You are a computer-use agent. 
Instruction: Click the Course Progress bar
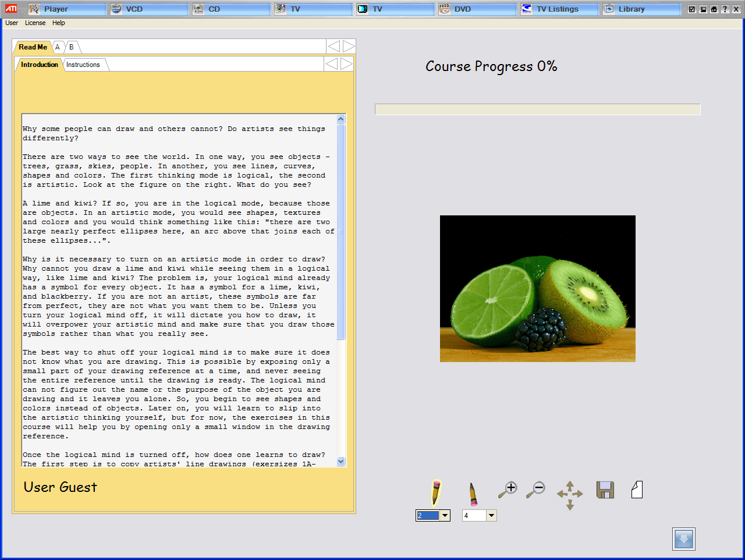tap(538, 109)
